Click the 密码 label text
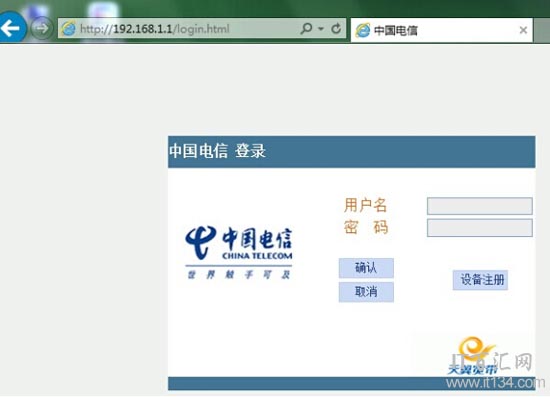This screenshot has height=397, width=550. tap(365, 227)
